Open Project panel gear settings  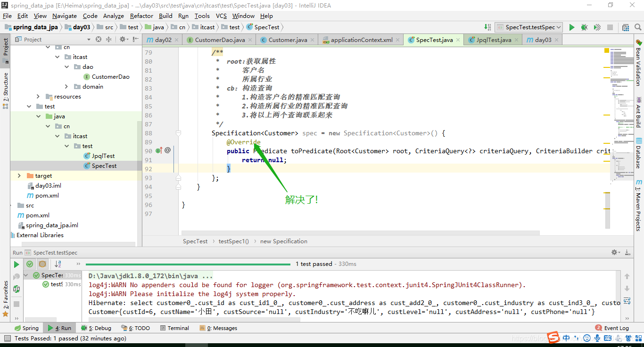[x=123, y=40]
